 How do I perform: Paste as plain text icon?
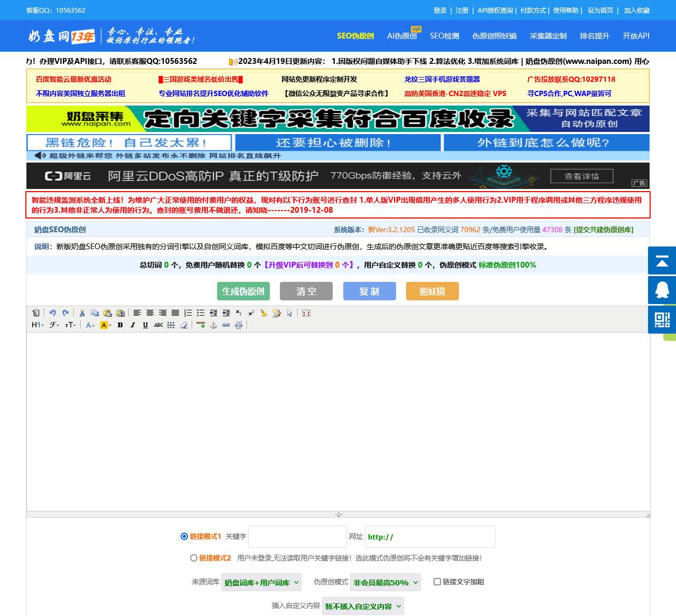(x=120, y=313)
